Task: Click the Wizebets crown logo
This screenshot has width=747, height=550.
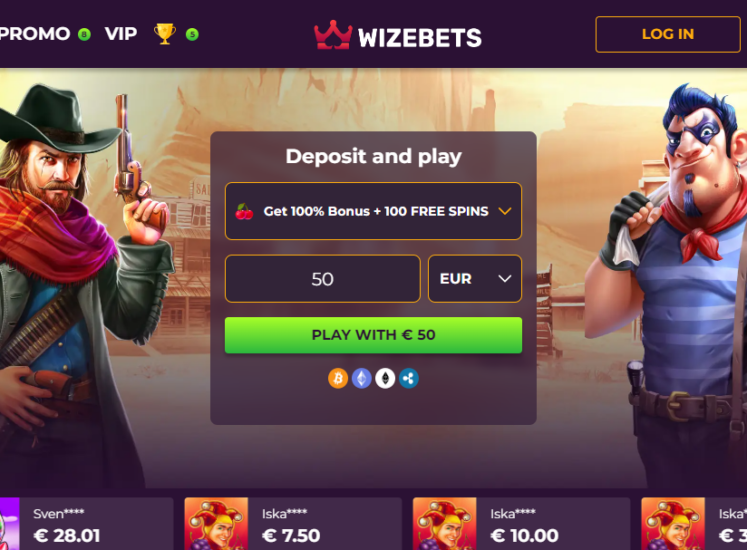Action: coord(333,35)
